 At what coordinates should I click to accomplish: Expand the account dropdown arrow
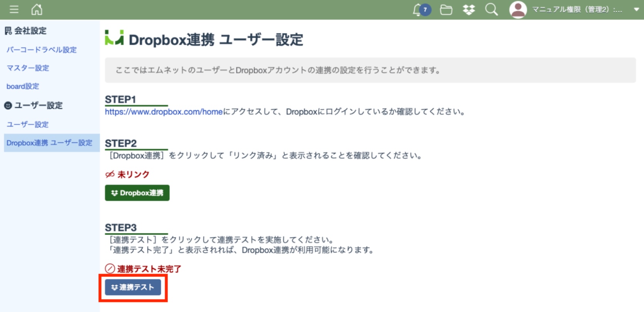click(x=636, y=10)
